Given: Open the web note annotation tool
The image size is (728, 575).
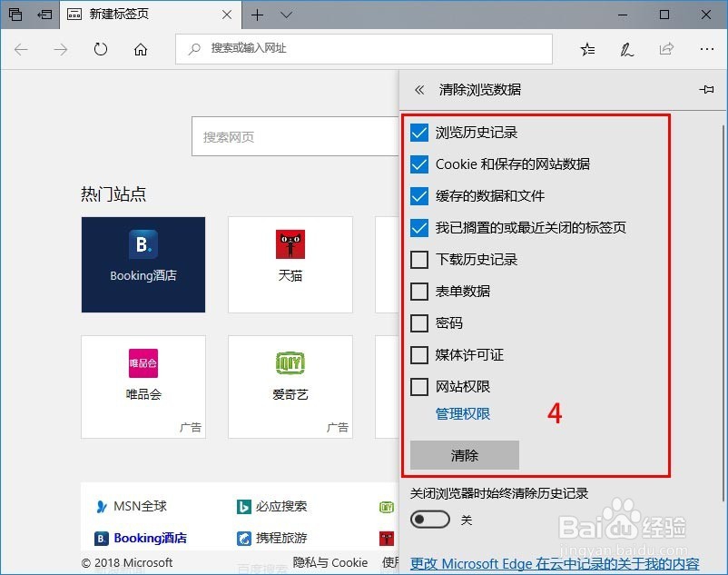Looking at the screenshot, I should click(x=626, y=49).
